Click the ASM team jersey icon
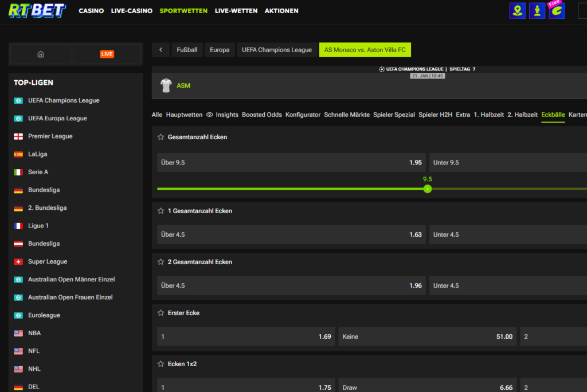 (166, 85)
